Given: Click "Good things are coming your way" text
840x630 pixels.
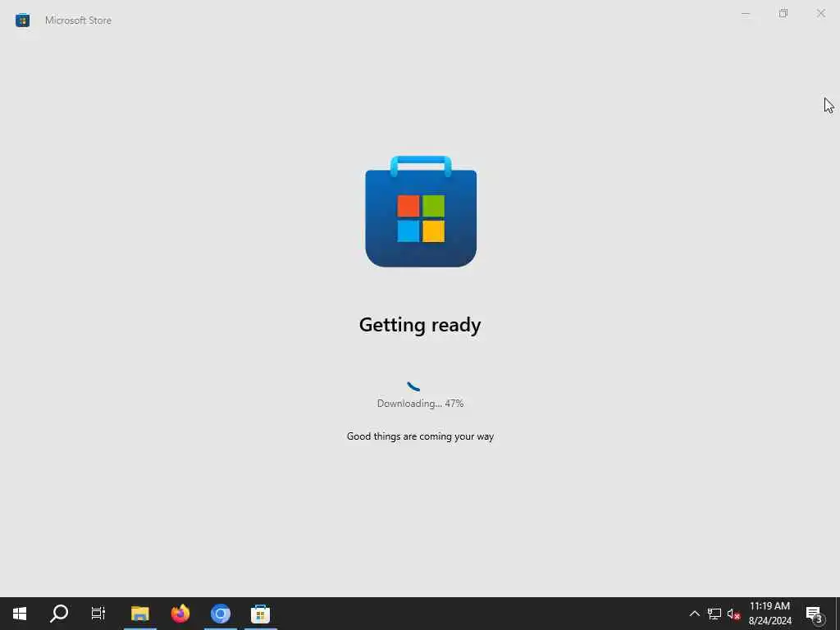Looking at the screenshot, I should (x=420, y=436).
